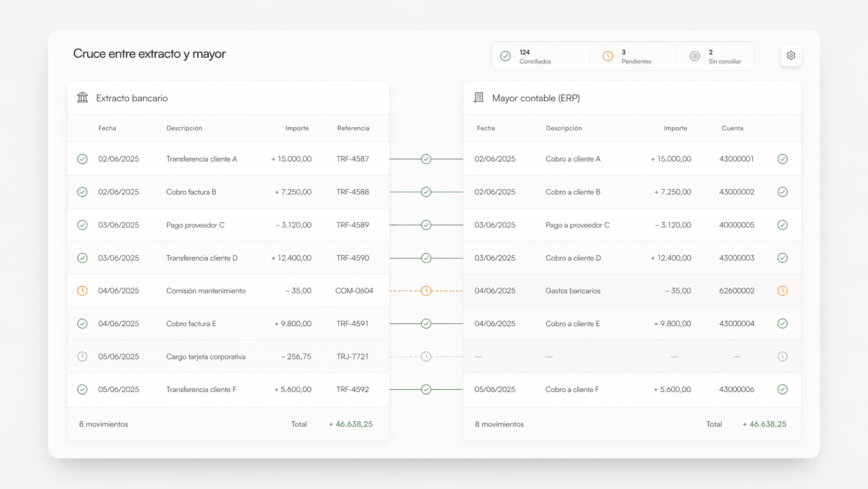The width and height of the screenshot is (868, 489).
Task: Click ledger amount + 7.250,00
Action: point(672,192)
